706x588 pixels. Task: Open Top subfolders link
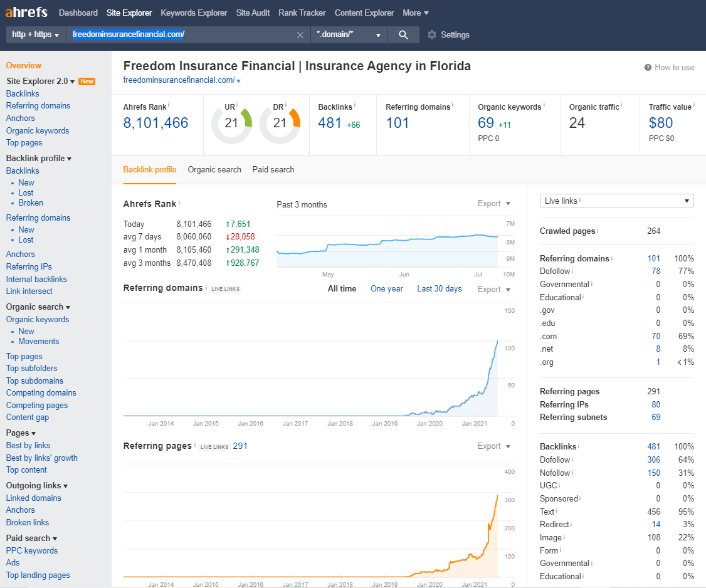pos(31,369)
